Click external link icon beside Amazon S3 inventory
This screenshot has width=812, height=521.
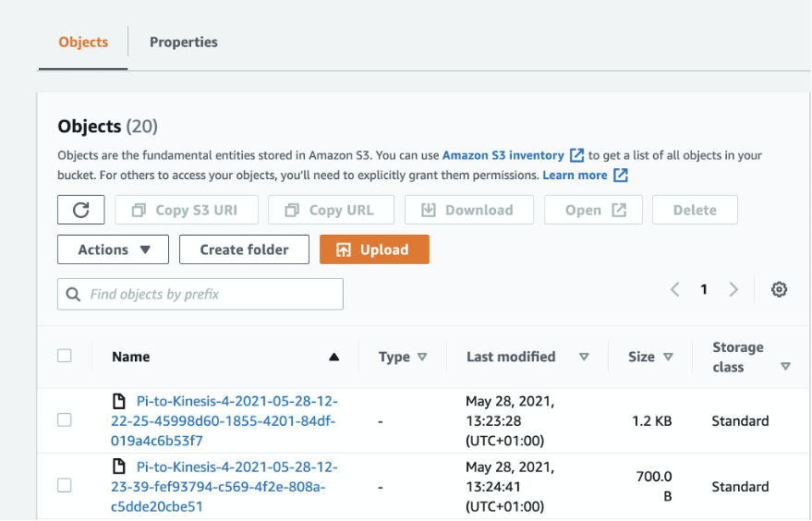(x=577, y=156)
